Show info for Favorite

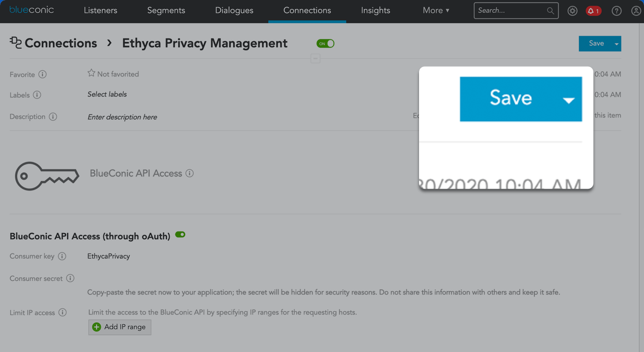coord(42,74)
